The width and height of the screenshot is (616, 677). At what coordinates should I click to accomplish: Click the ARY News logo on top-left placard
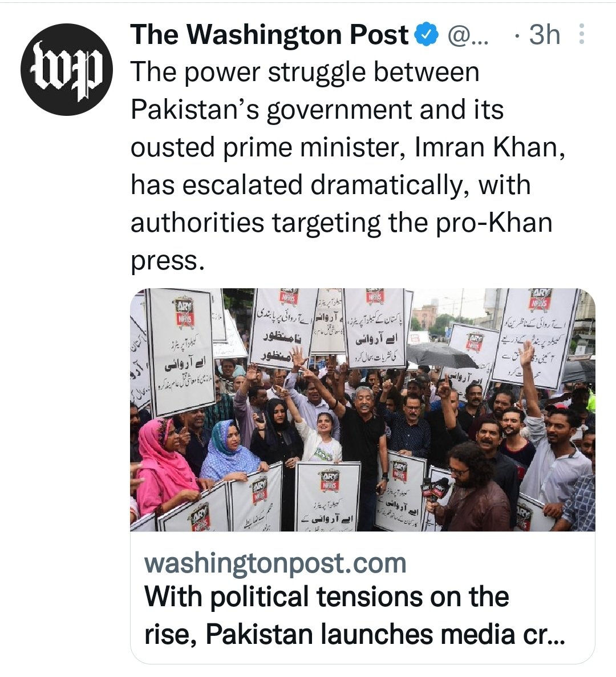click(184, 311)
